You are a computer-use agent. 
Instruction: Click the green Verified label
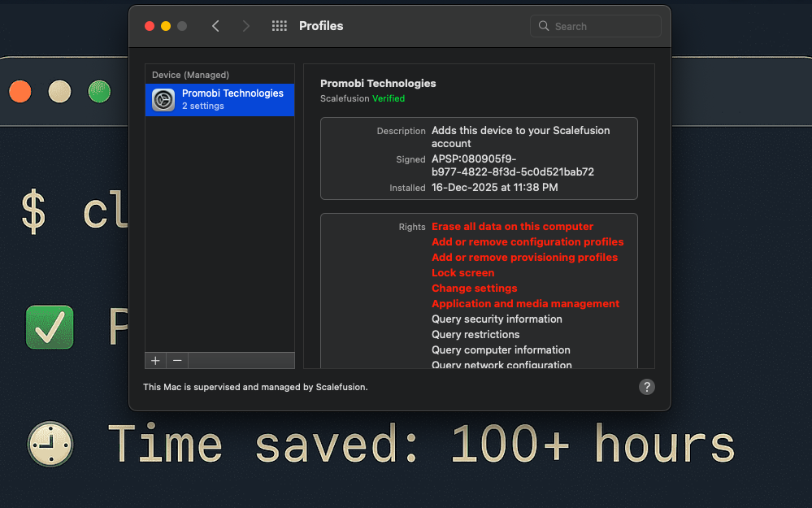tap(389, 98)
